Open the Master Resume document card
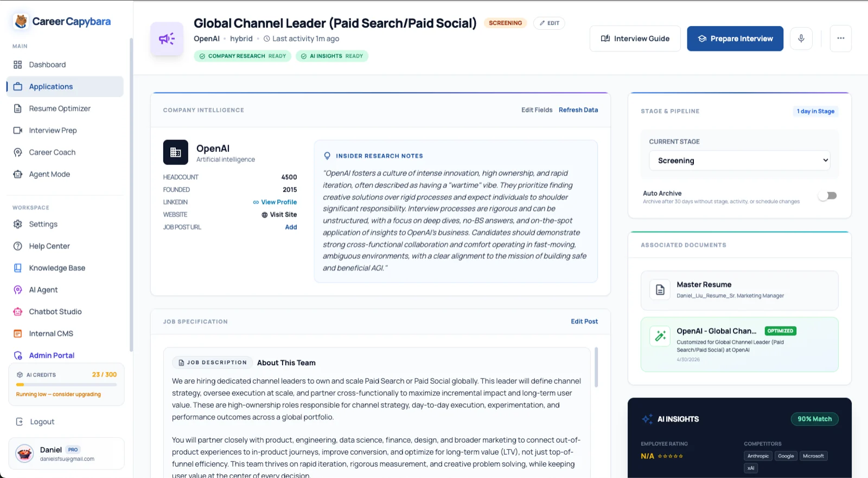The height and width of the screenshot is (478, 868). (x=739, y=290)
